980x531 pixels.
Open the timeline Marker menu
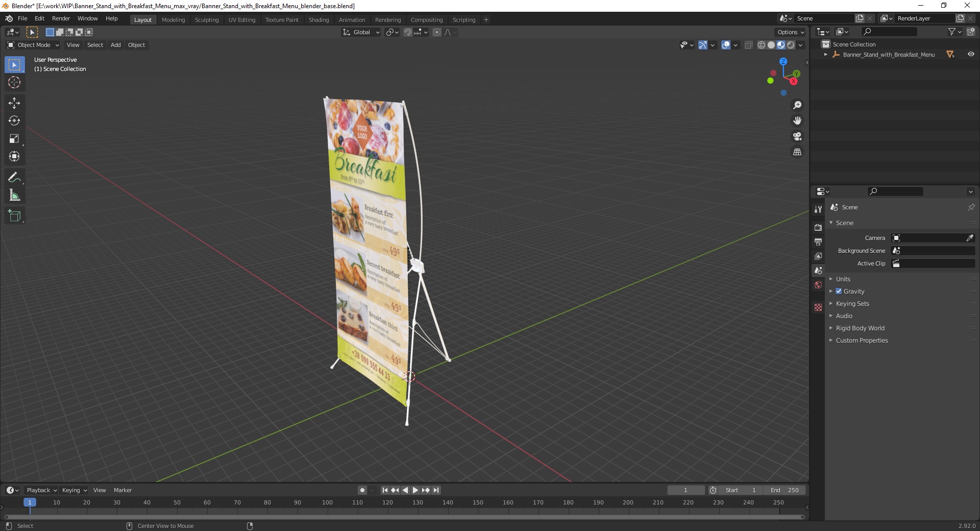click(122, 490)
